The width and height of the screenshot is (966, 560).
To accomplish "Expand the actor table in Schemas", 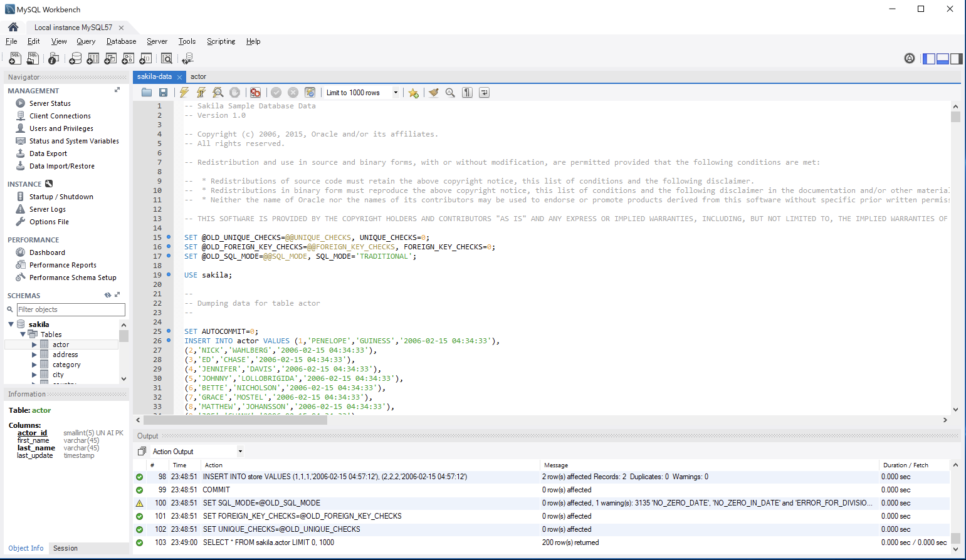I will (x=35, y=344).
